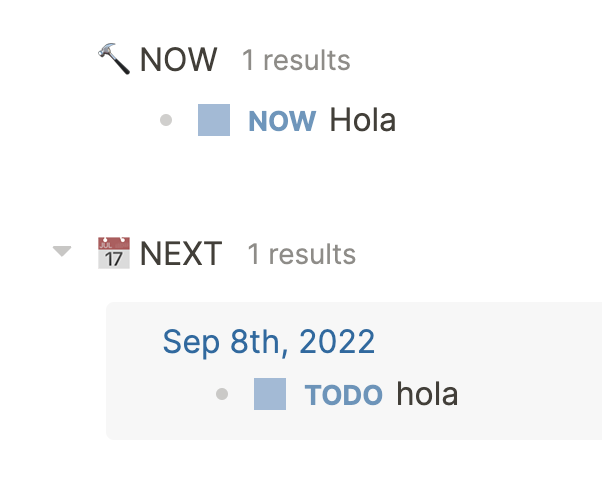Toggle the blue TODO marker before hola
This screenshot has width=602, height=498.
point(344,395)
